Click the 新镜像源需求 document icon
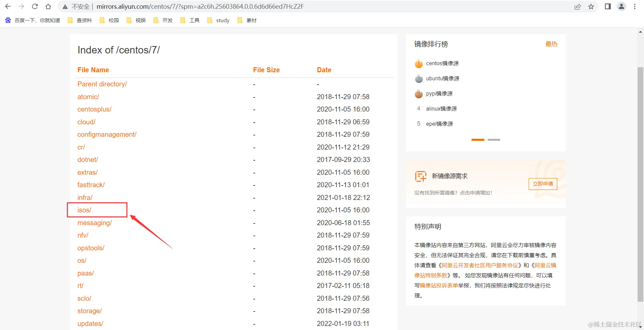The image size is (644, 330). tap(420, 176)
